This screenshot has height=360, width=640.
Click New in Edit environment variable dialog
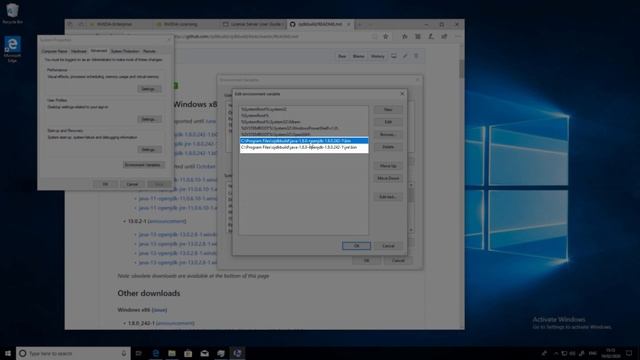[388, 109]
